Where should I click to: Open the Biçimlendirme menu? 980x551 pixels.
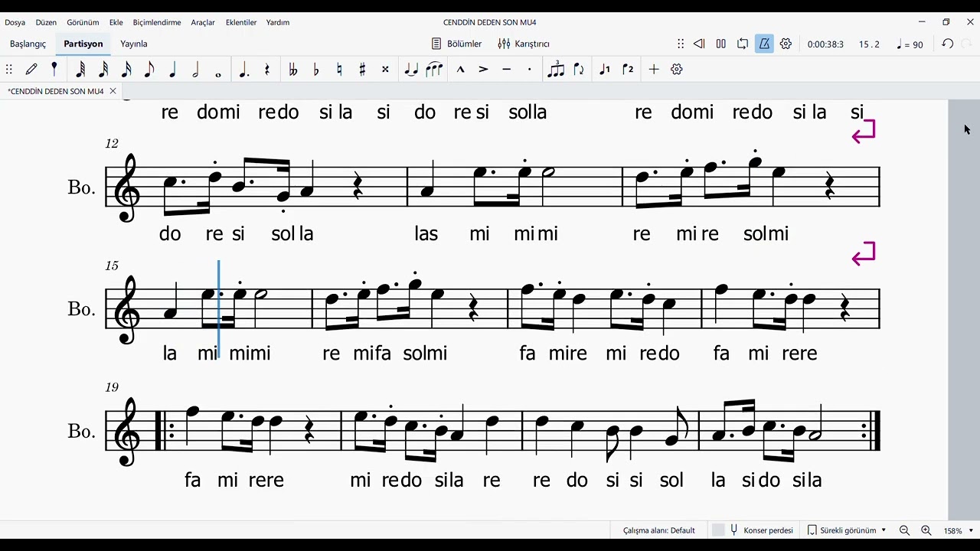(157, 22)
